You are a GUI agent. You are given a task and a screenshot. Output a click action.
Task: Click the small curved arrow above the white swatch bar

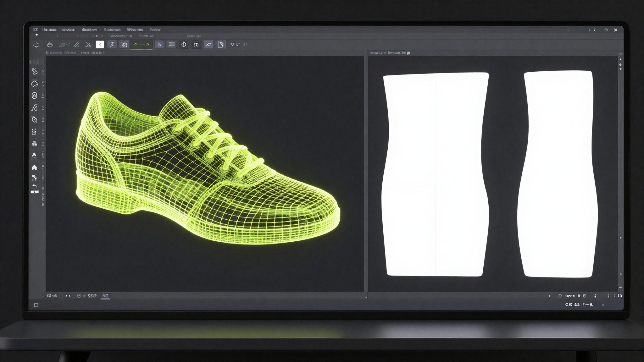pos(35,186)
